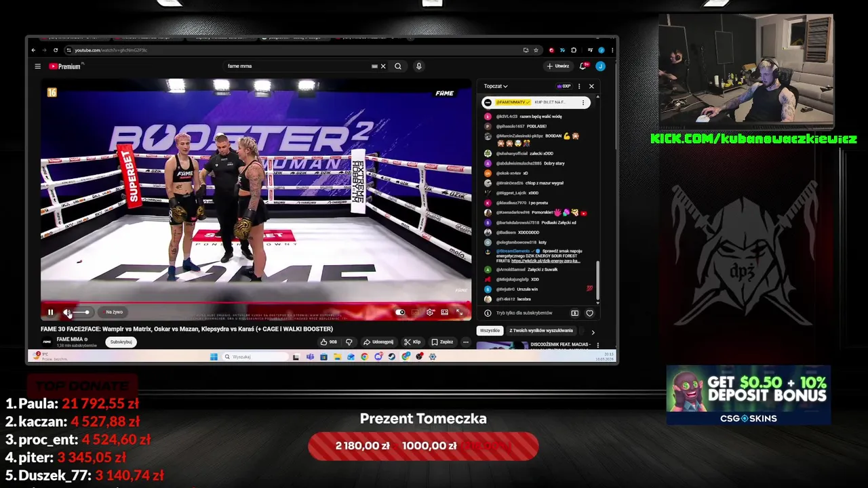Image resolution: width=868 pixels, height=488 pixels.
Task: Click the 0XP badge in chat header
Action: click(564, 86)
